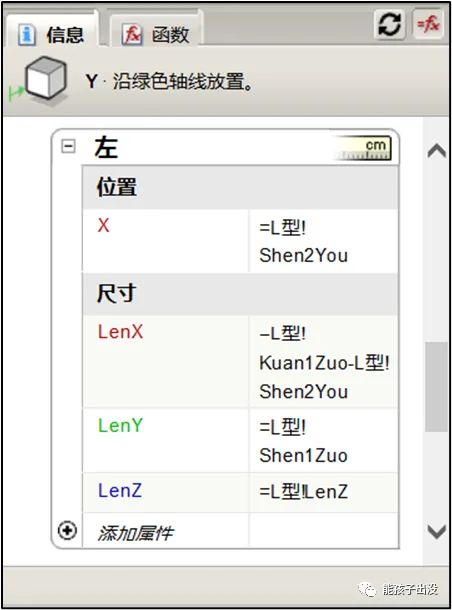
Task: Switch to the 信息 tab
Action: tap(52, 34)
